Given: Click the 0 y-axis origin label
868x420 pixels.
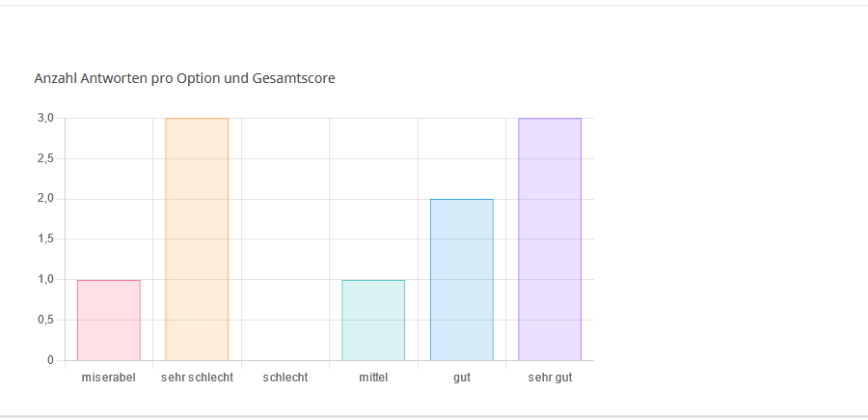Looking at the screenshot, I should (x=49, y=360).
